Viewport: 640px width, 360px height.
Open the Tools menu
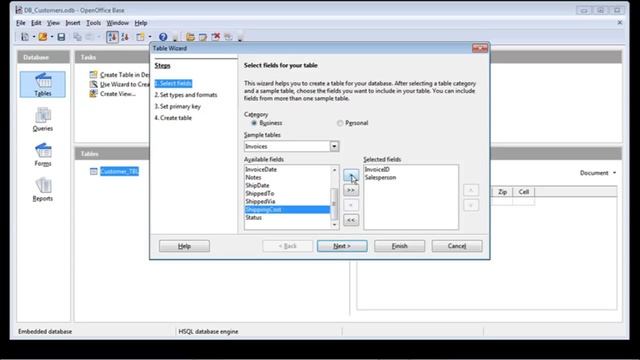click(93, 23)
